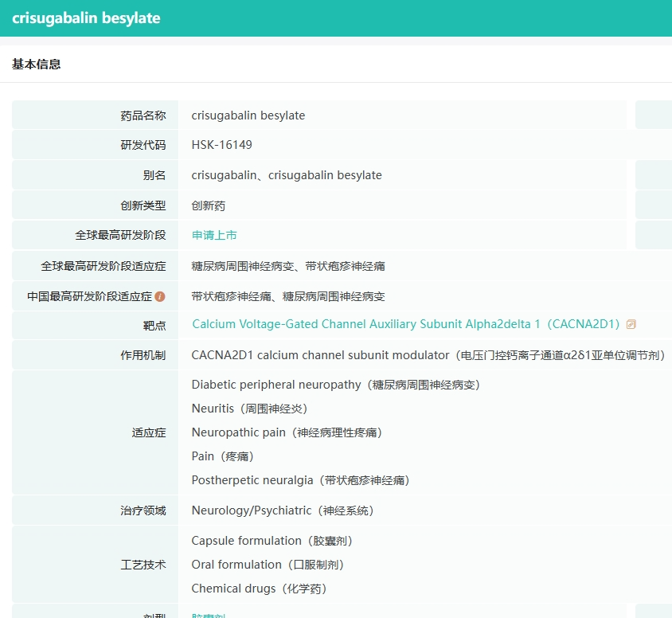
Task: Click Diabetic peripheral neuropathy indication entry
Action: [x=335, y=385]
